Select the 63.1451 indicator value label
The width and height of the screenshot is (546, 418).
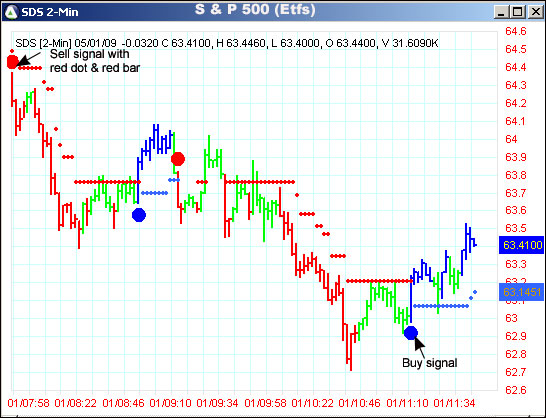coord(522,292)
